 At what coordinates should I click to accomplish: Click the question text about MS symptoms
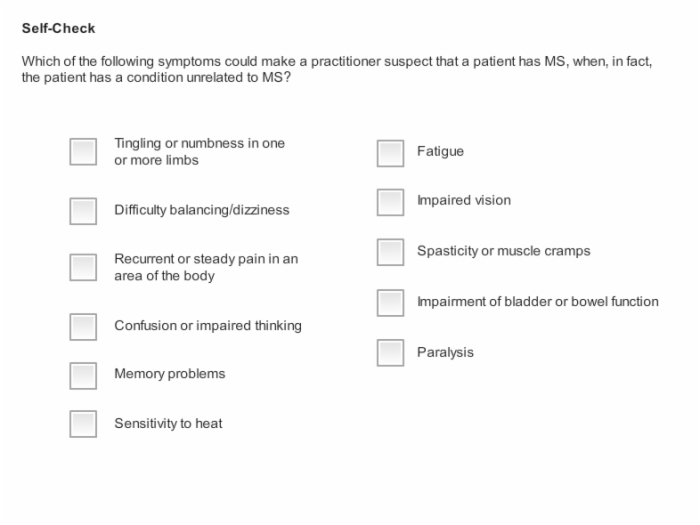[337, 69]
